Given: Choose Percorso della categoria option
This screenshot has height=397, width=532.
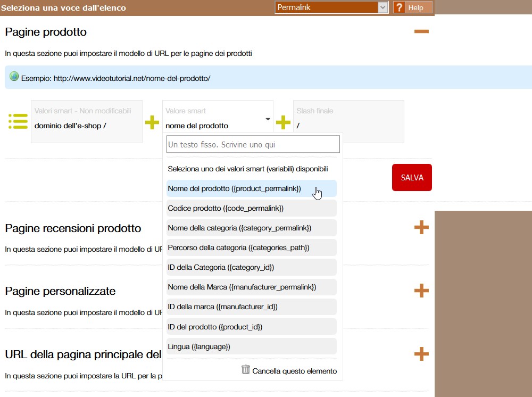Looking at the screenshot, I should [x=252, y=247].
